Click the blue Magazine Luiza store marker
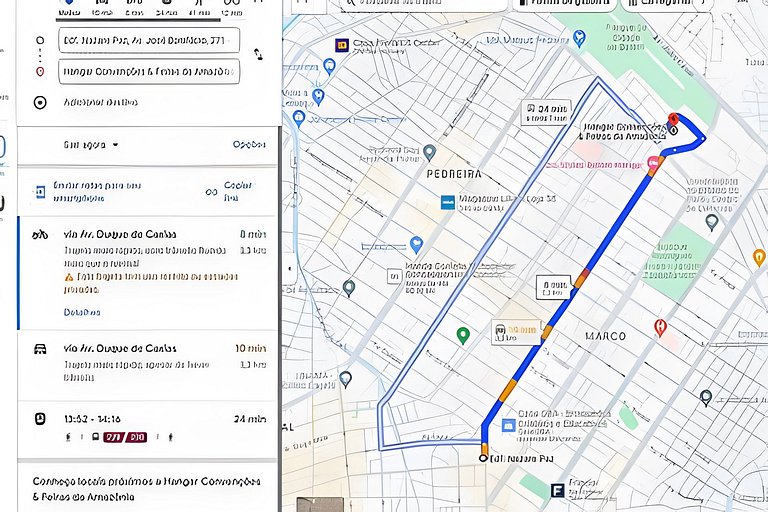 [x=447, y=202]
